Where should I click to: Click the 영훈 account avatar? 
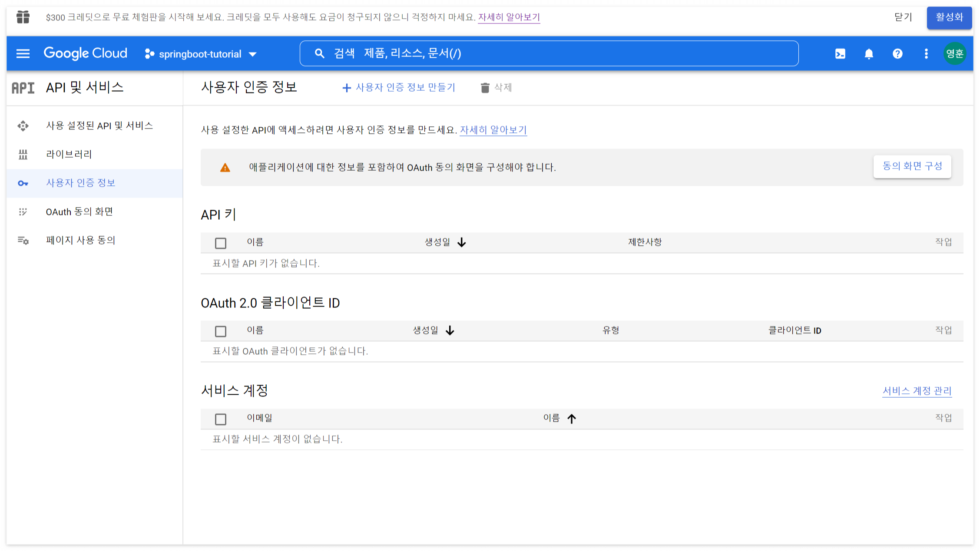954,53
